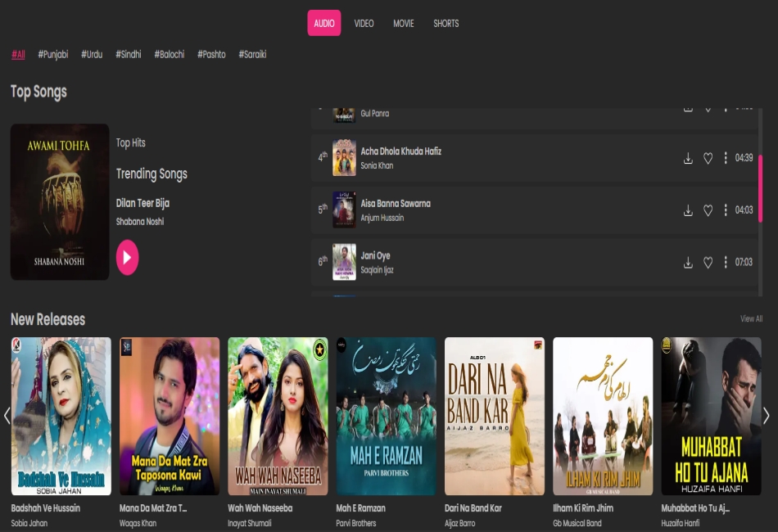Open the options menu for Jani Oye
Screen dimensions: 778x532
[x=726, y=262]
